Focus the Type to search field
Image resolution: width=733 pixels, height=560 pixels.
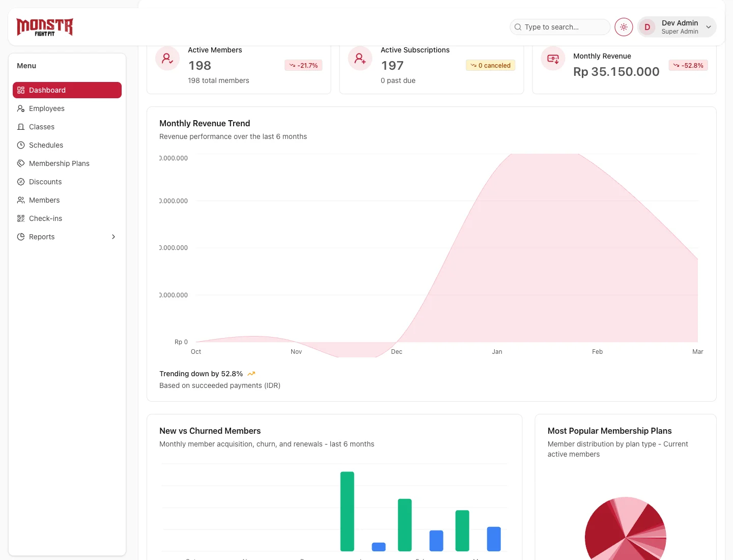560,27
